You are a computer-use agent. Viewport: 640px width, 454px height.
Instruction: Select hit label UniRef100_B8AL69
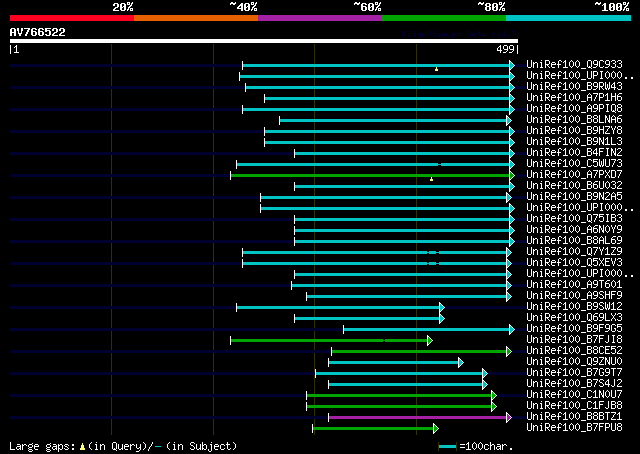(574, 241)
